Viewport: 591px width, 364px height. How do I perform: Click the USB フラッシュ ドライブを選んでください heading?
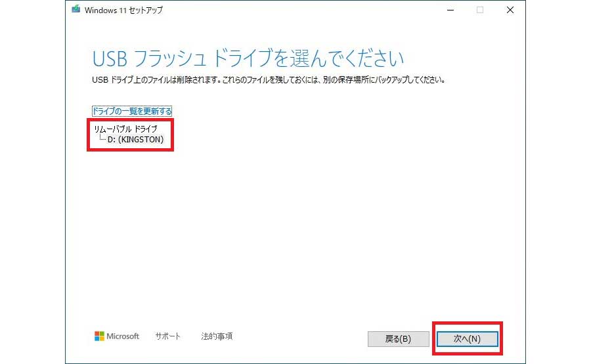(x=248, y=58)
